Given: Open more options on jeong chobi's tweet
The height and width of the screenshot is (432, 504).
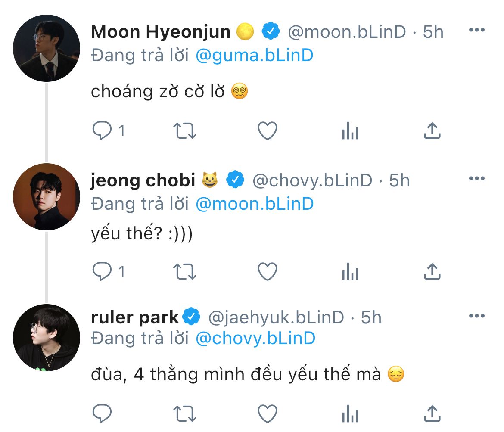Looking at the screenshot, I should click(476, 179).
